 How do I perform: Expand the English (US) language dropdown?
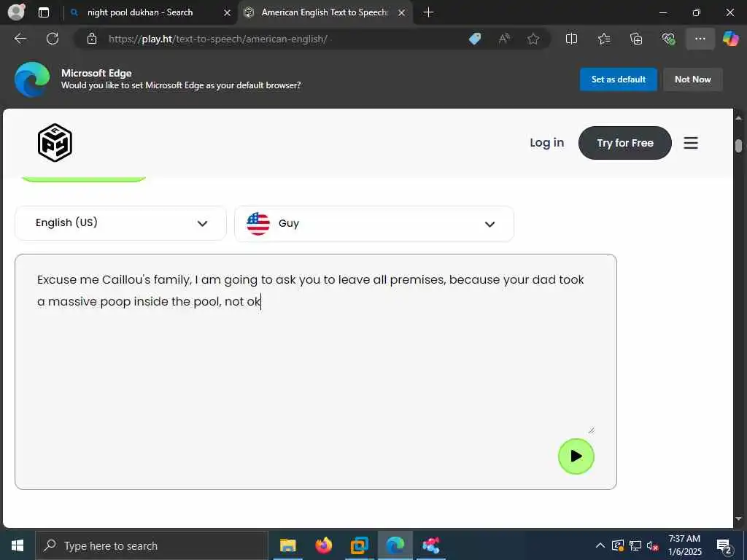[x=120, y=223]
